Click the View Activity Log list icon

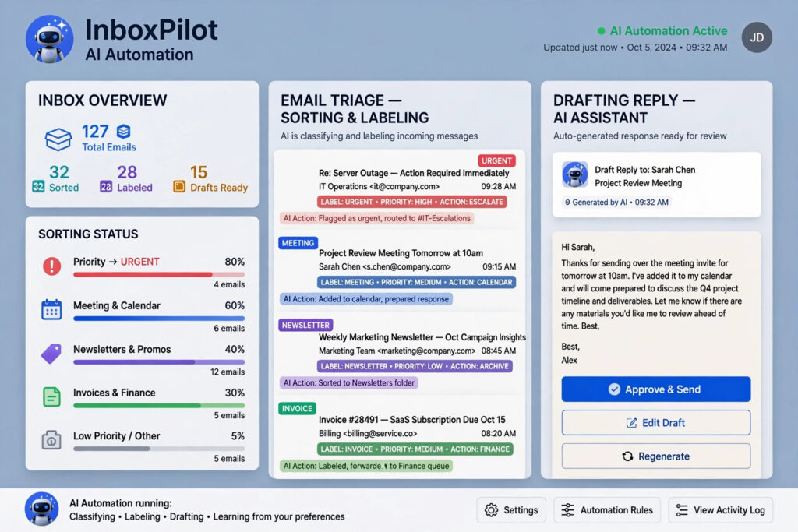(682, 509)
